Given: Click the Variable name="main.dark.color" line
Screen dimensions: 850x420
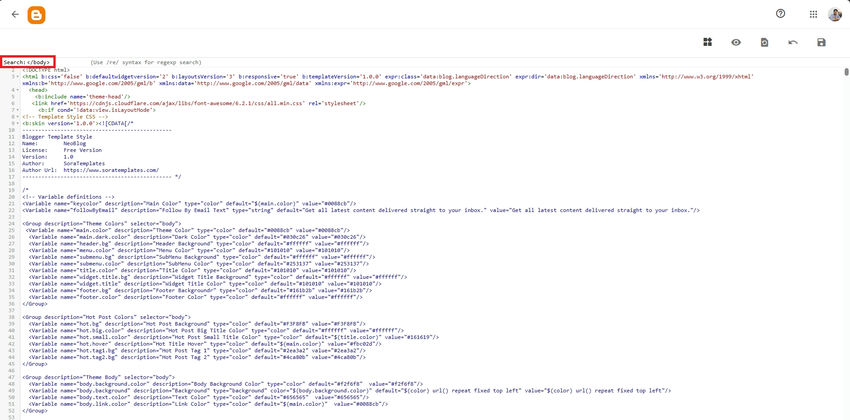Looking at the screenshot, I should click(197, 236).
